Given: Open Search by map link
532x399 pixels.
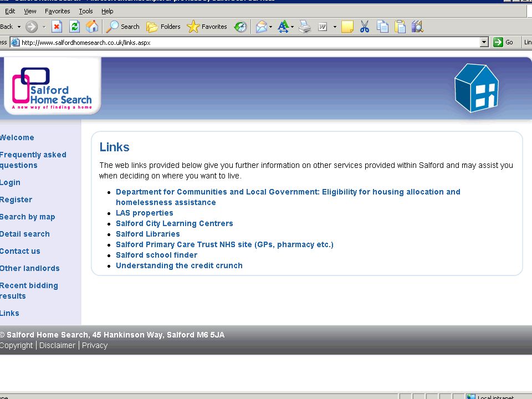Looking at the screenshot, I should pyautogui.click(x=28, y=217).
